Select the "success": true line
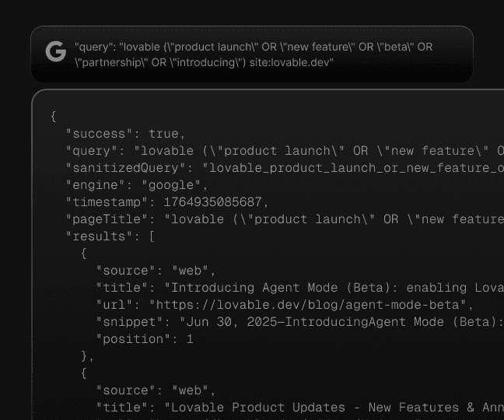This screenshot has height=420, width=504. tap(126, 134)
